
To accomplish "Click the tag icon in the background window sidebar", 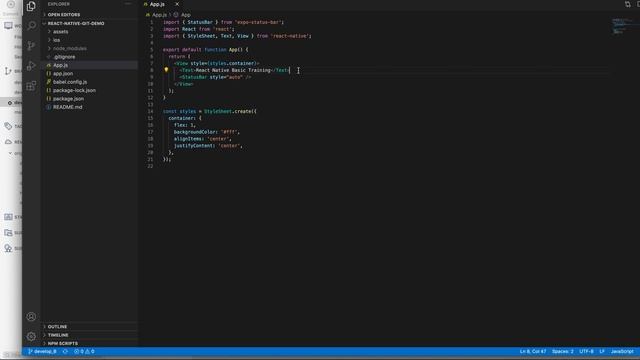I will [x=8, y=126].
